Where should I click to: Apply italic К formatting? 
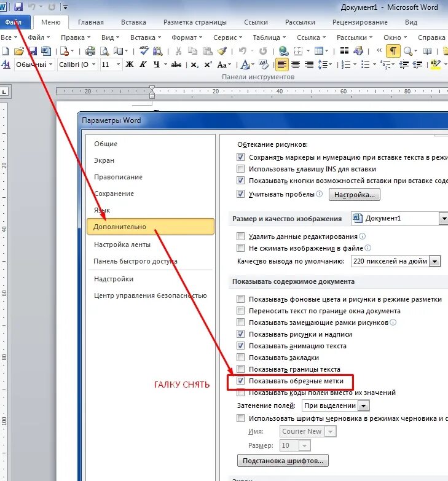tap(143, 65)
